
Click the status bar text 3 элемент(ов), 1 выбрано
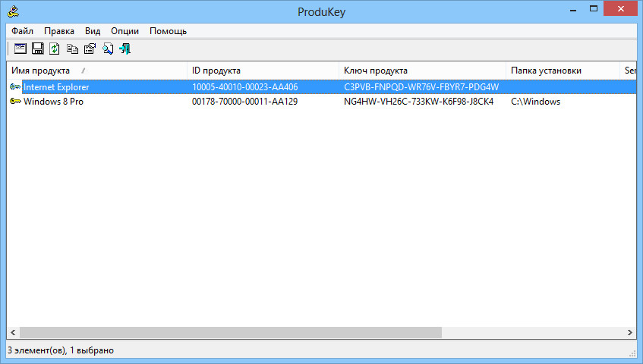pyautogui.click(x=61, y=350)
